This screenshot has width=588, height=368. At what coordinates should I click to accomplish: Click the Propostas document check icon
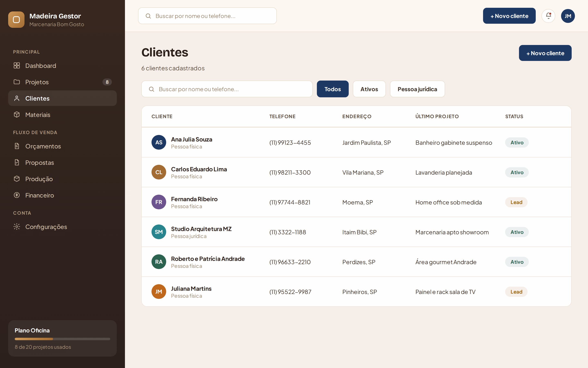click(17, 162)
